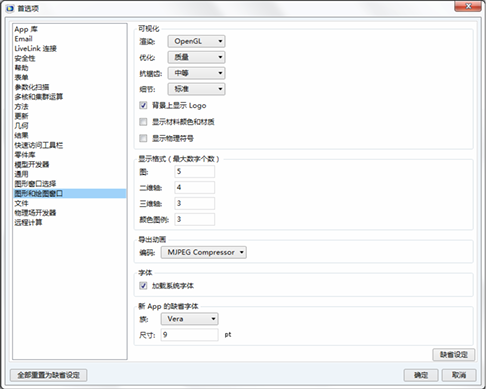Image resolution: width=486 pixels, height=389 pixels.
Task: Enable 显示材料颜色和材质 checkbox
Action: 143,122
